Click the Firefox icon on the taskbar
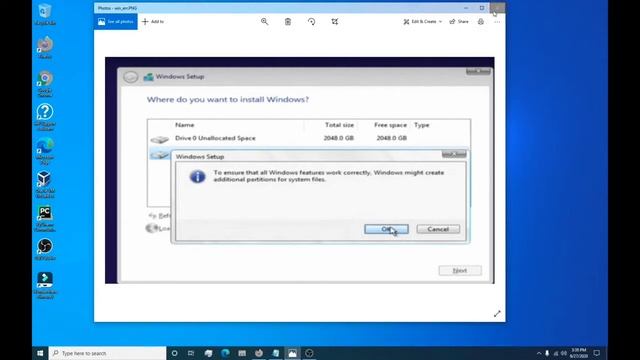 (x=259, y=353)
